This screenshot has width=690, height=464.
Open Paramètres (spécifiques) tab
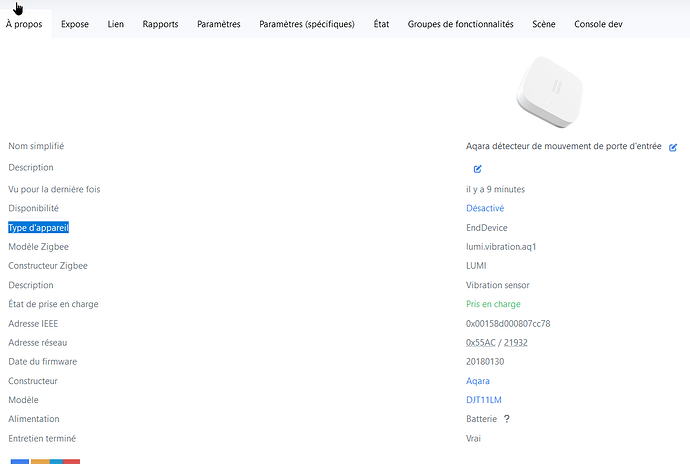[307, 24]
